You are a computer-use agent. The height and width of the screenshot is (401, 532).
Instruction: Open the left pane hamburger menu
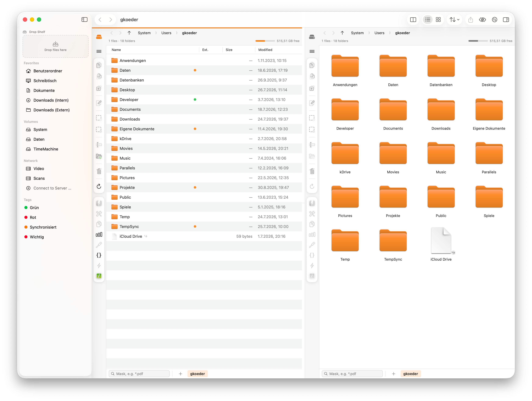99,51
